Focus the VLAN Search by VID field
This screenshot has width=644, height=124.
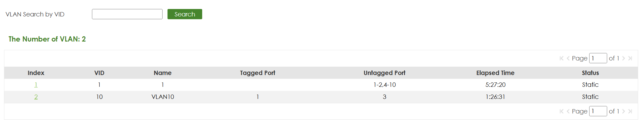point(127,14)
